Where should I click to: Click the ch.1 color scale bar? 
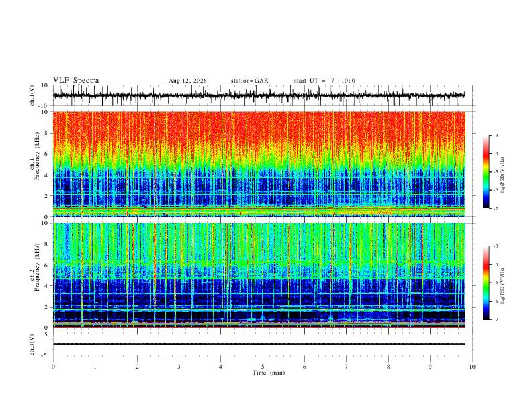point(486,172)
